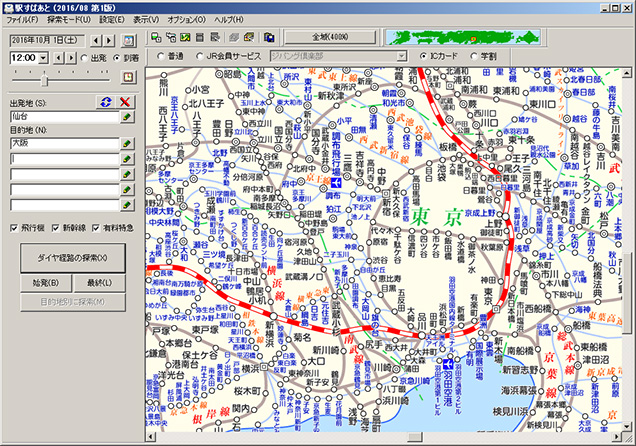Click the blue save/copy toolbar icon
Image resolution: width=636 pixels, height=446 pixels.
(x=269, y=37)
